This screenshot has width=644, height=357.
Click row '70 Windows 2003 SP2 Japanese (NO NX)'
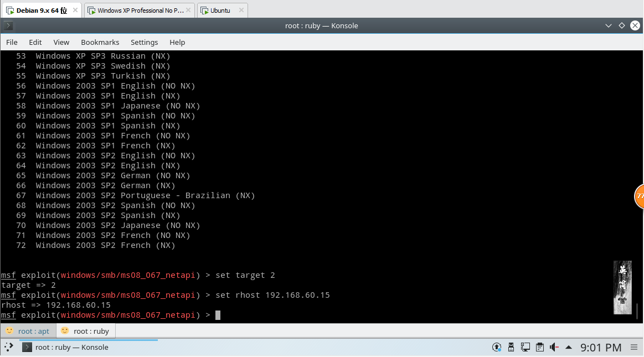(x=108, y=226)
